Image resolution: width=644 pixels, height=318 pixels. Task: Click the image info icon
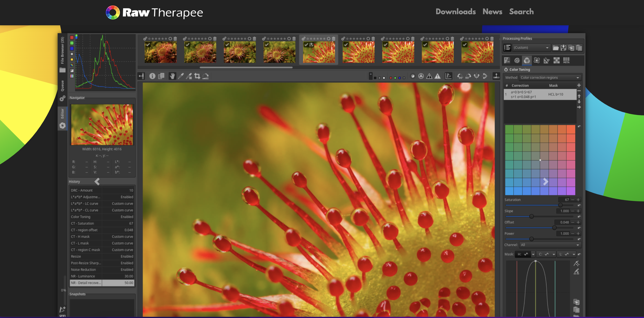point(152,76)
